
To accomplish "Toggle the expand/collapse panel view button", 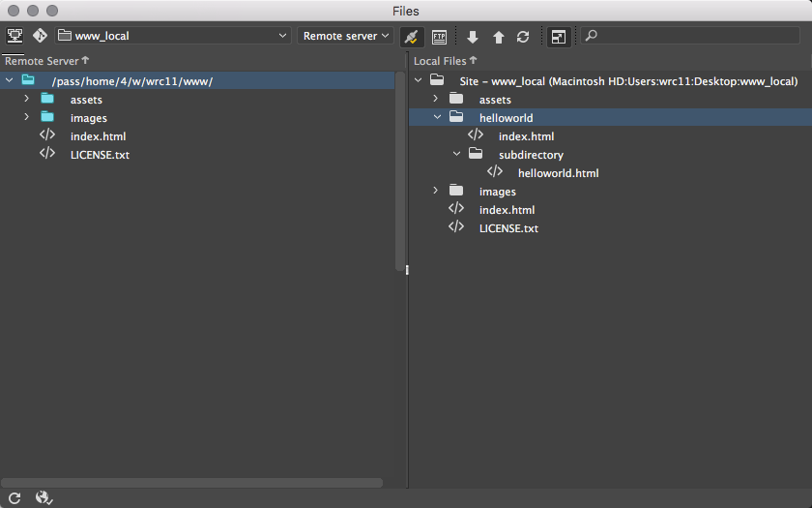I will click(x=559, y=37).
